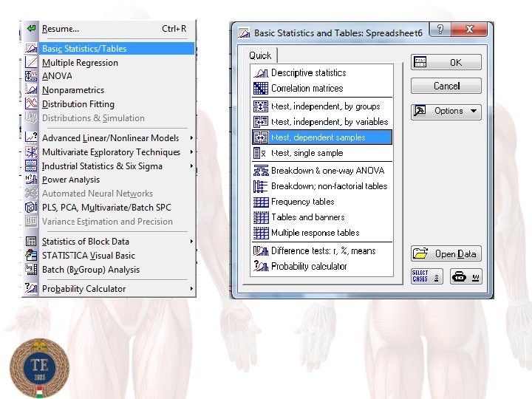
Task: Expand the Industrial Statistics & Six Sigma submenu arrow
Action: click(191, 166)
